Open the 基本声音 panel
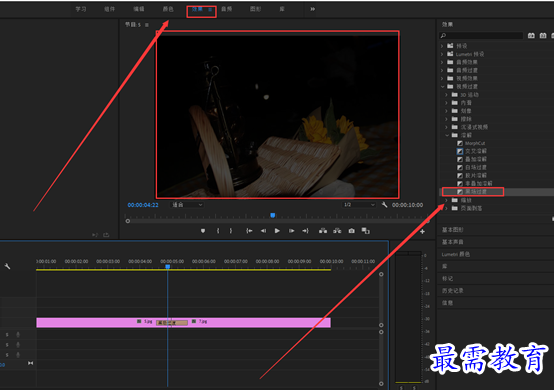 [x=453, y=242]
